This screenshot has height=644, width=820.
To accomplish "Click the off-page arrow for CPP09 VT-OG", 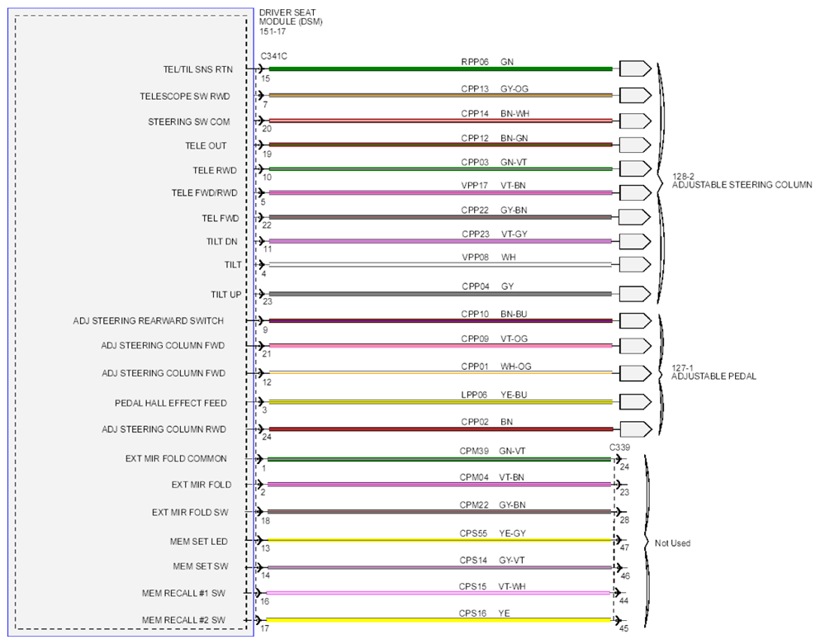I will (x=635, y=346).
